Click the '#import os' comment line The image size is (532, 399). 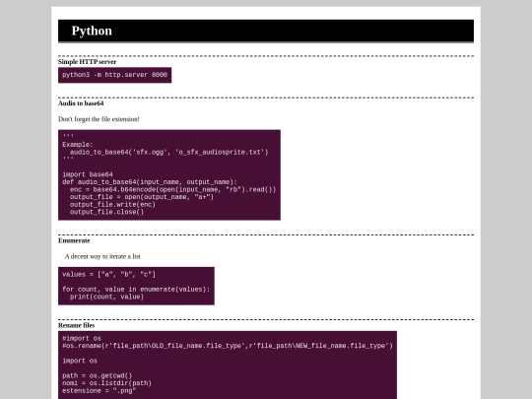[82, 338]
